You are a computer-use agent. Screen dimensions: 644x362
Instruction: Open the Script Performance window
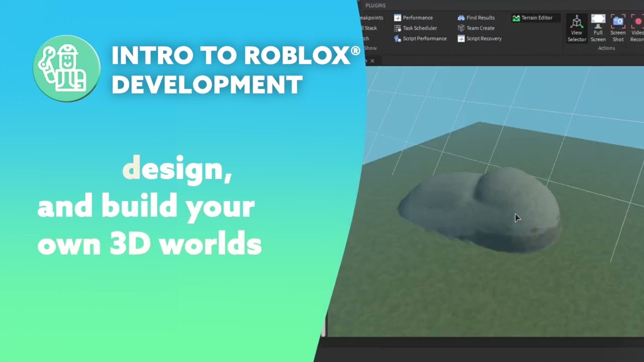[420, 39]
